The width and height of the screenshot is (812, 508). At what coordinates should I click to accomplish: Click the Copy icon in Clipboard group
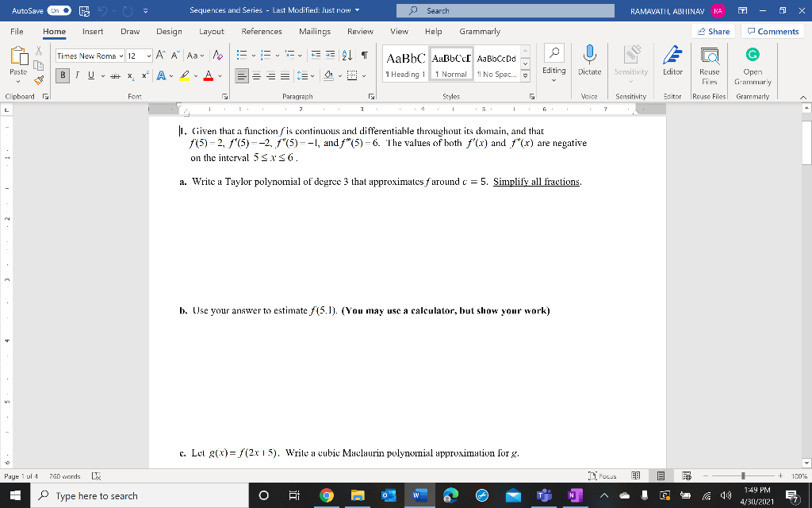(x=38, y=65)
